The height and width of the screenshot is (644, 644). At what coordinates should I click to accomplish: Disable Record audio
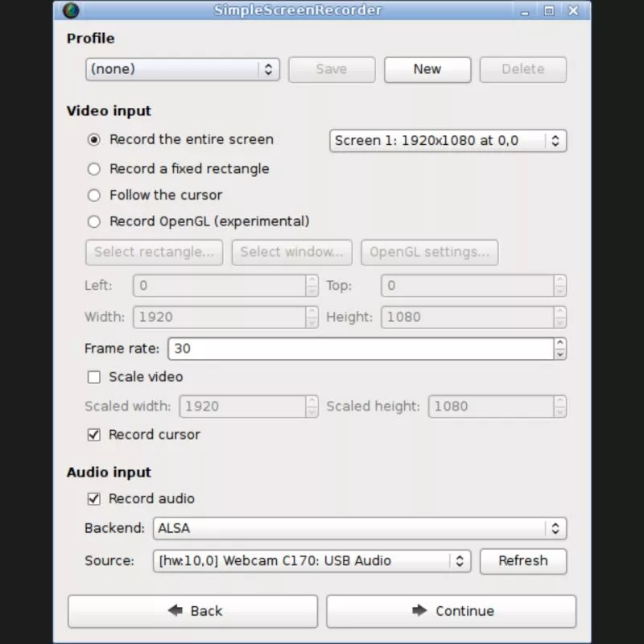tap(94, 499)
